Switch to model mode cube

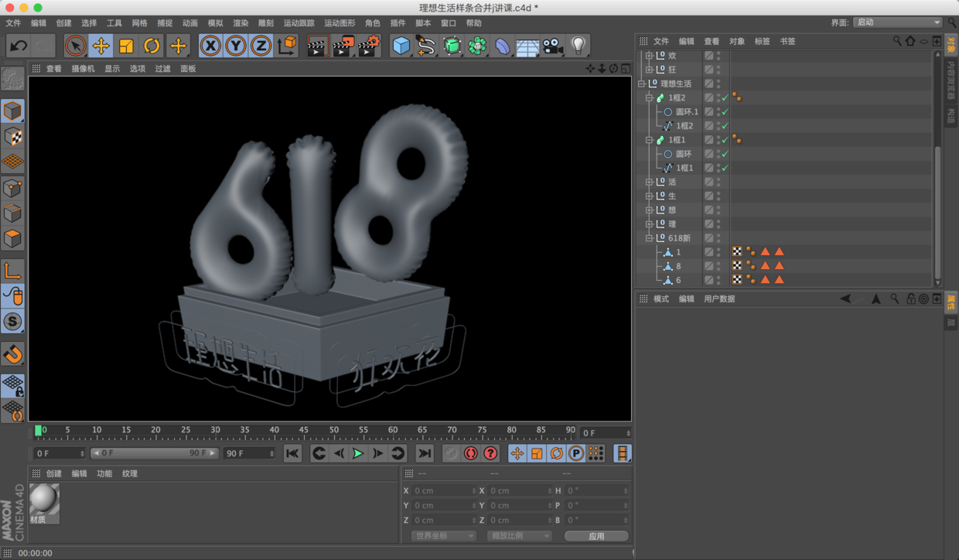point(12,111)
